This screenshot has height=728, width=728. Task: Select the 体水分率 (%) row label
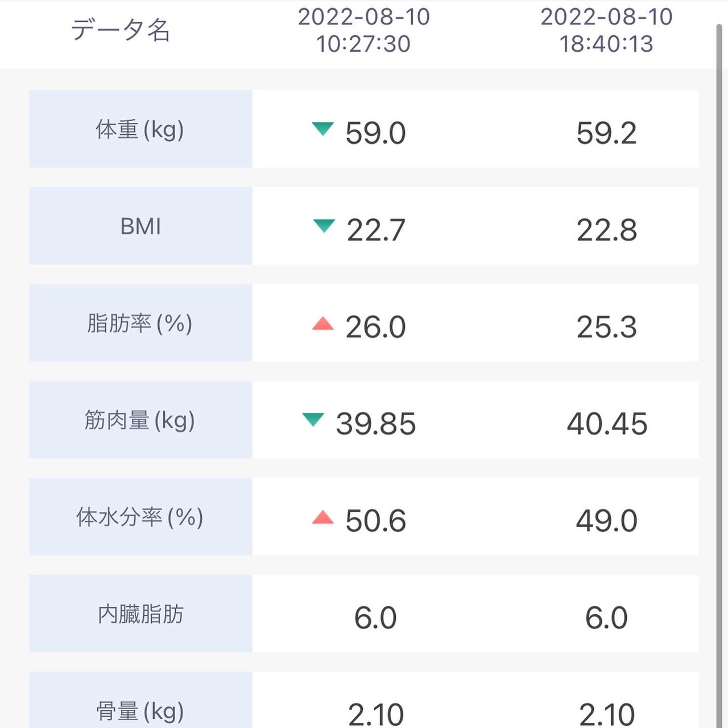pyautogui.click(x=140, y=517)
